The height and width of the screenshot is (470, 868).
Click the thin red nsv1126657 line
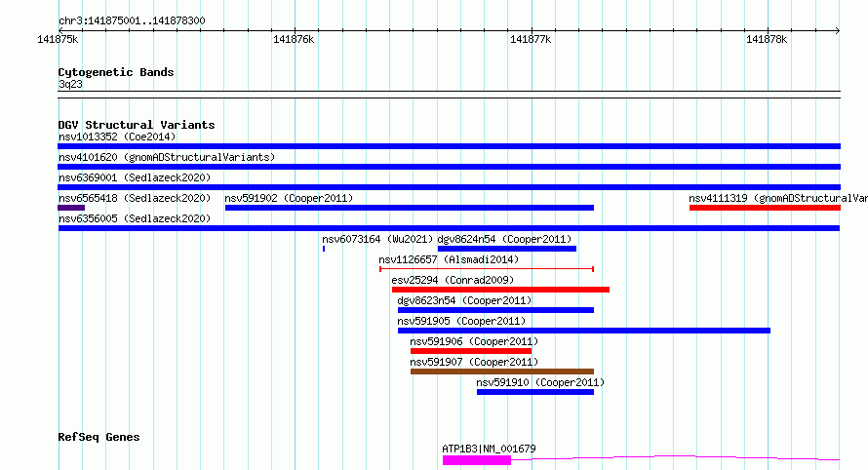click(x=487, y=269)
